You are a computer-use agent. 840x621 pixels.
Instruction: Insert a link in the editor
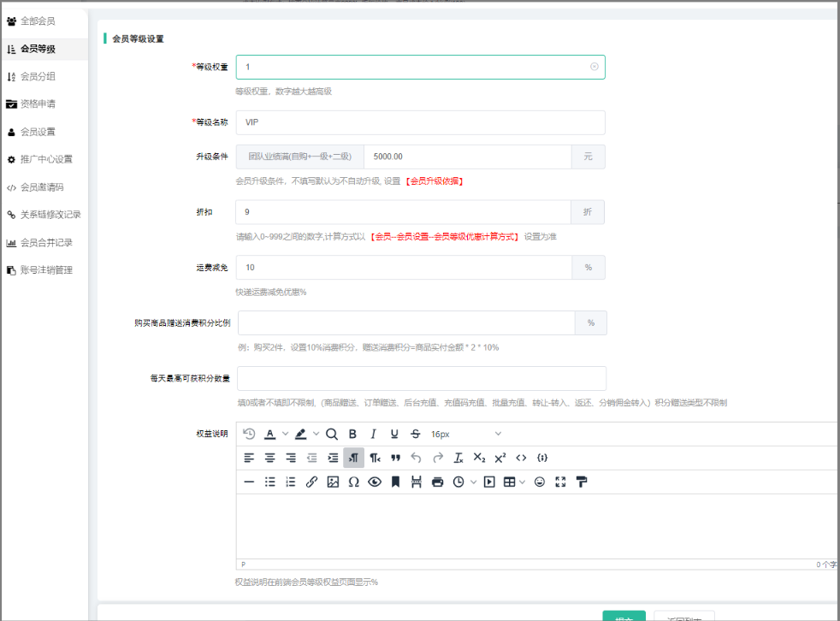(x=311, y=482)
